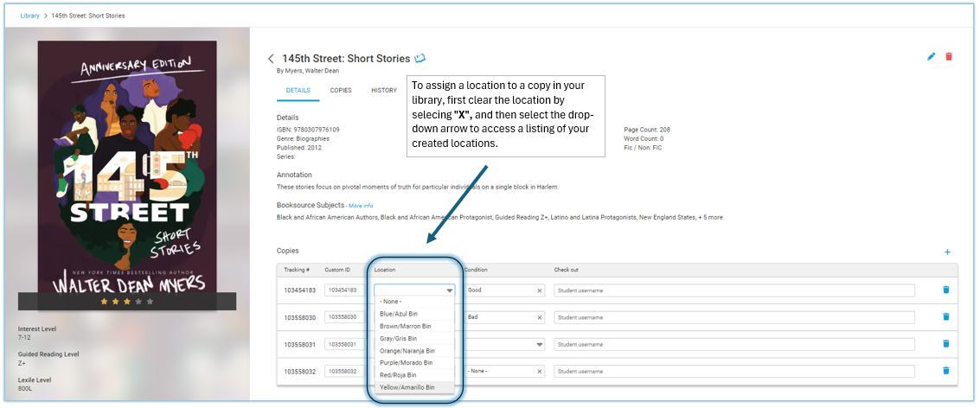Clear the None condition in row 103558032
980x408 pixels.
[x=540, y=372]
